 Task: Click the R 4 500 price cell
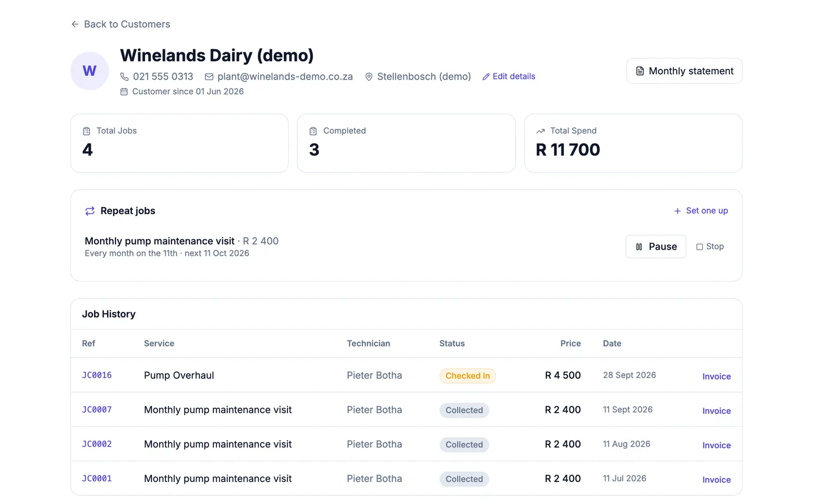click(x=563, y=376)
